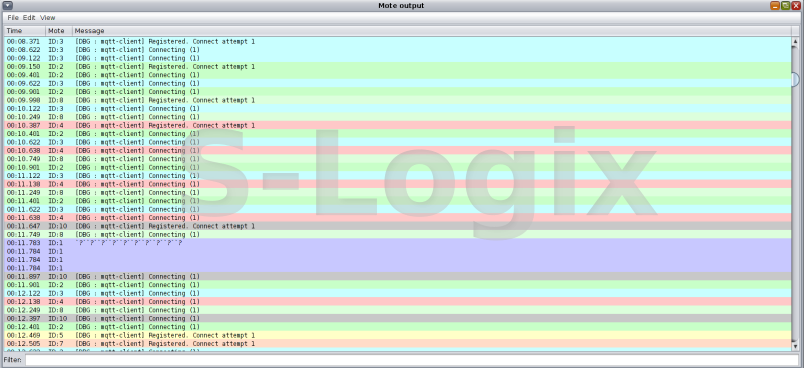This screenshot has height=368, width=805.
Task: Select ID:10 Connecting row at 00:12.397
Action: point(397,318)
